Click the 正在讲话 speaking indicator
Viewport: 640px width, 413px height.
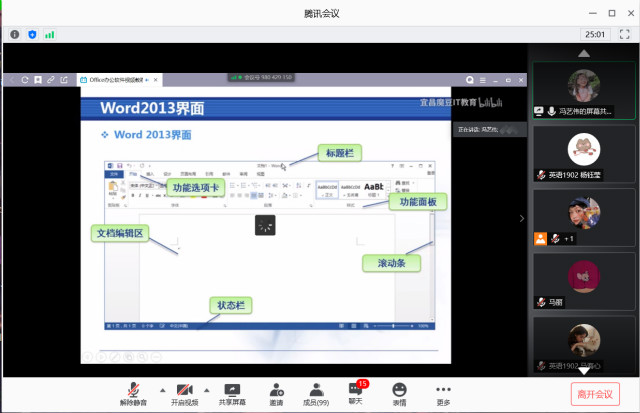coord(489,130)
